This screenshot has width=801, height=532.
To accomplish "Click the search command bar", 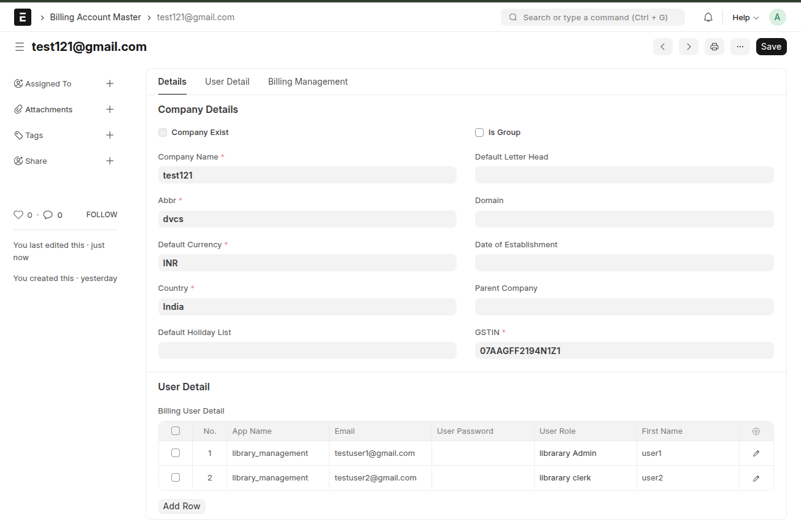I will 593,17.
